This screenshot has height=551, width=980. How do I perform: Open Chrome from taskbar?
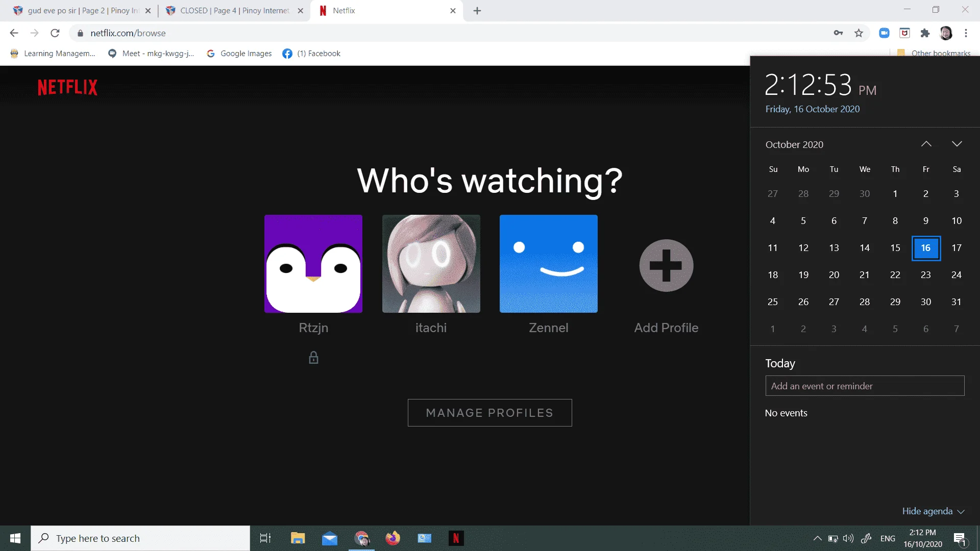coord(362,538)
